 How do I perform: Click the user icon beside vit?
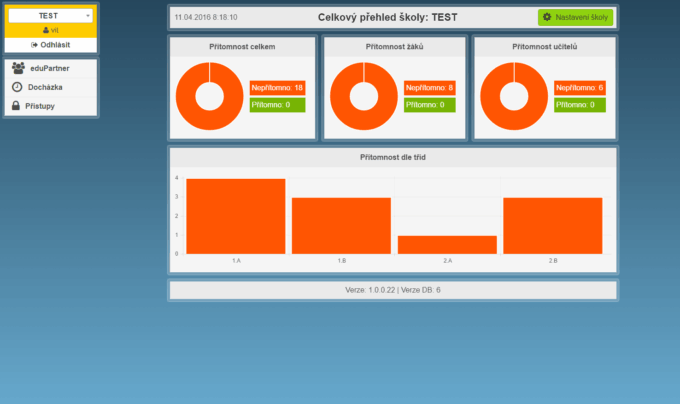44,31
